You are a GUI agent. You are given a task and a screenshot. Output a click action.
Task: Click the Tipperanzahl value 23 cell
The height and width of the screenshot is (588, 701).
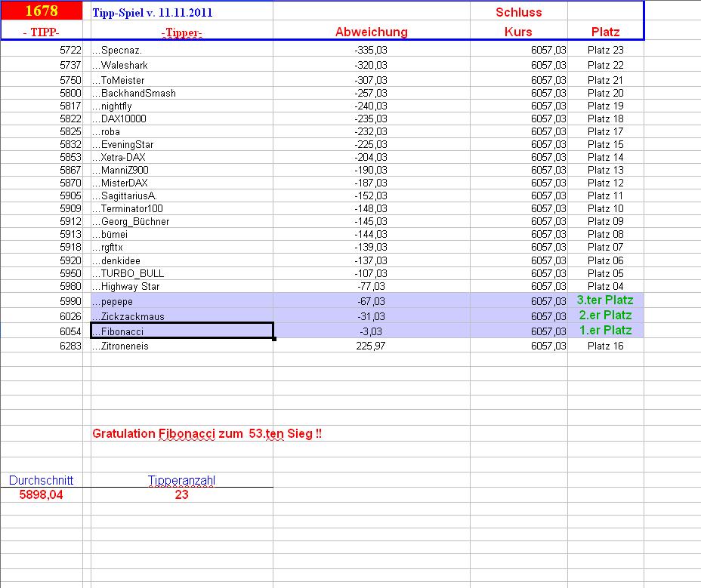[182, 494]
